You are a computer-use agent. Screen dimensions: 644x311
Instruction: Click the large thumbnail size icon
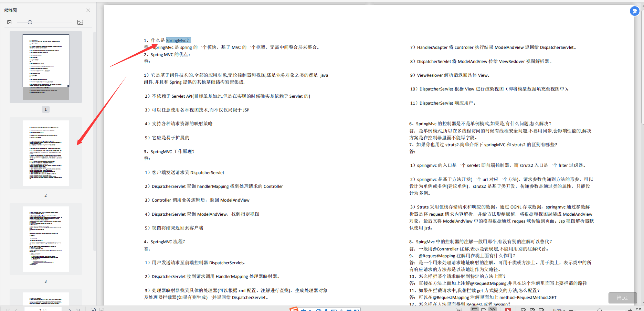80,22
